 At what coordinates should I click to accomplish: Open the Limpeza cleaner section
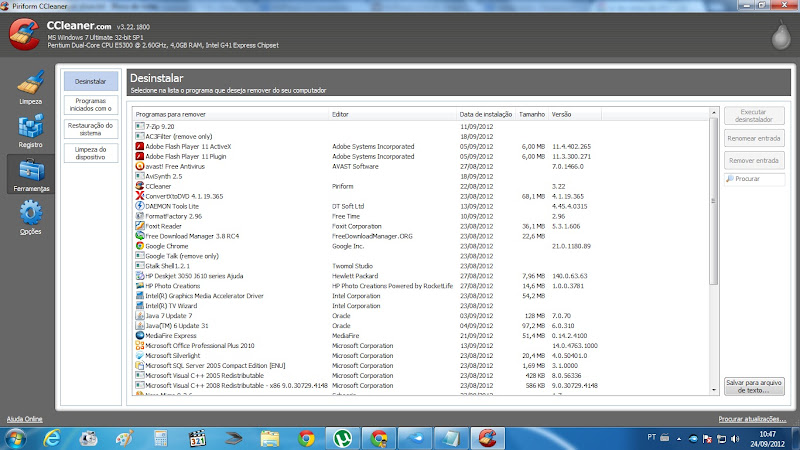click(x=31, y=87)
